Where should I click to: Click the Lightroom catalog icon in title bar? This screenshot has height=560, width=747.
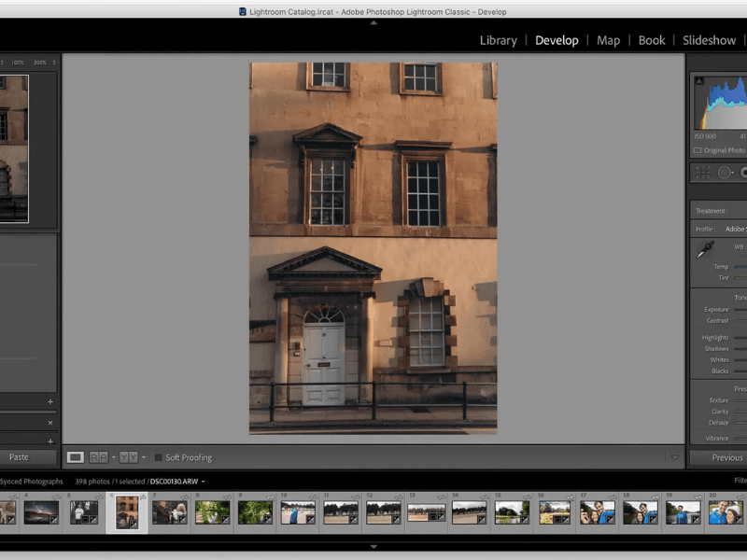pyautogui.click(x=243, y=11)
